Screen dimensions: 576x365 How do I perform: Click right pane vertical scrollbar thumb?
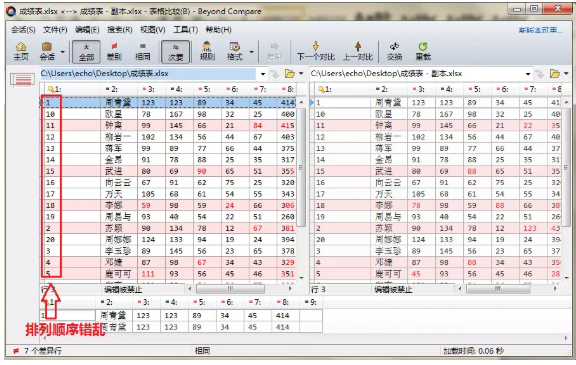tap(566, 167)
